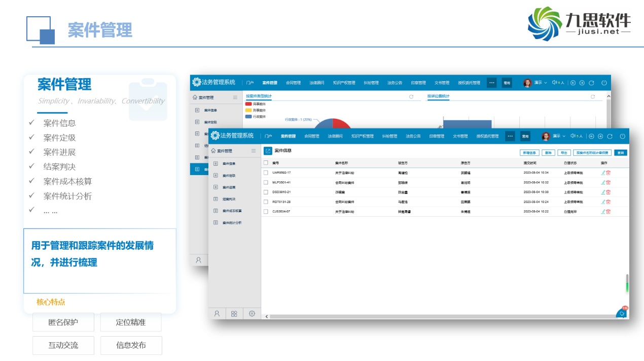Click the red 民事案件 legend swatch
This screenshot has height=361, width=644.
(x=248, y=104)
